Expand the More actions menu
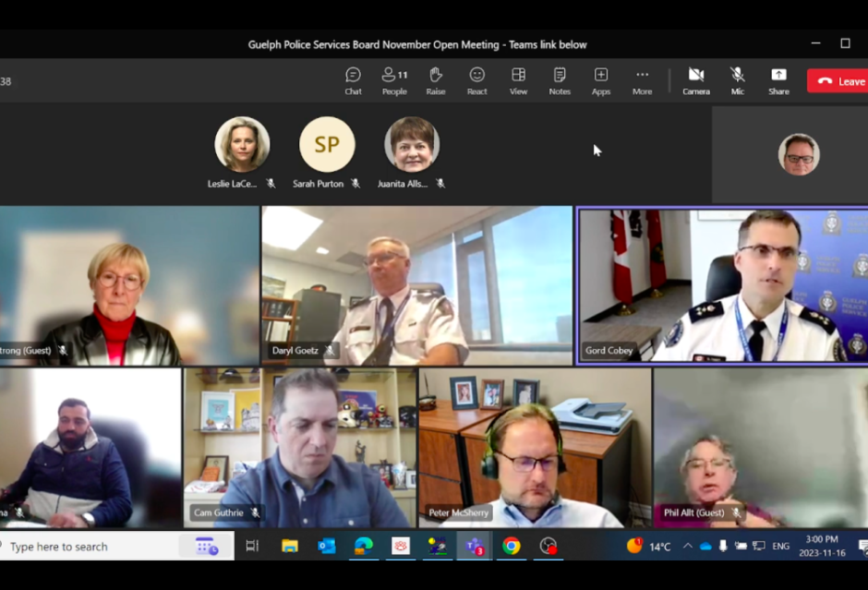The image size is (868, 590). tap(642, 80)
